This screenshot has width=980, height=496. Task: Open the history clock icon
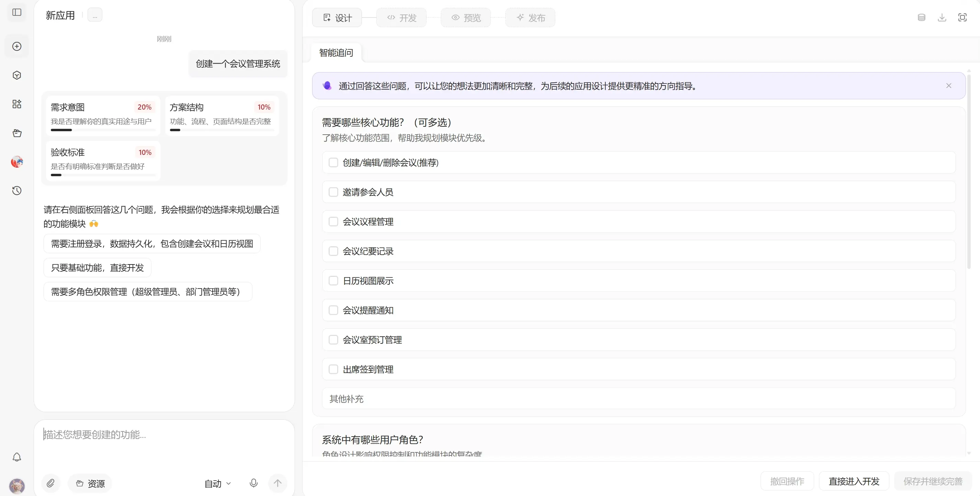coord(17,191)
